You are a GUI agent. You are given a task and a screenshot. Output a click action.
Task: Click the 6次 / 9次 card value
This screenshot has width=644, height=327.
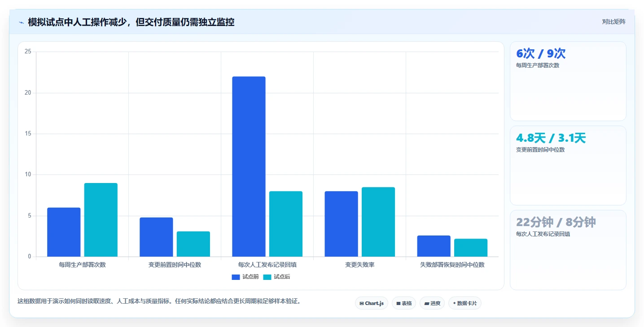click(x=541, y=53)
